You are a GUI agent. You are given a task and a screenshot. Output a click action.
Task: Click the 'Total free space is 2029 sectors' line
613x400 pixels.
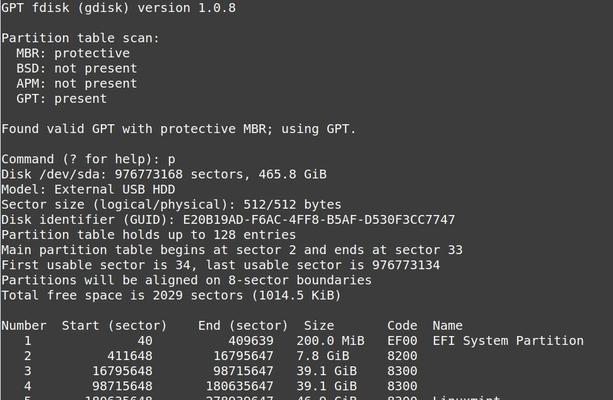[x=171, y=296]
